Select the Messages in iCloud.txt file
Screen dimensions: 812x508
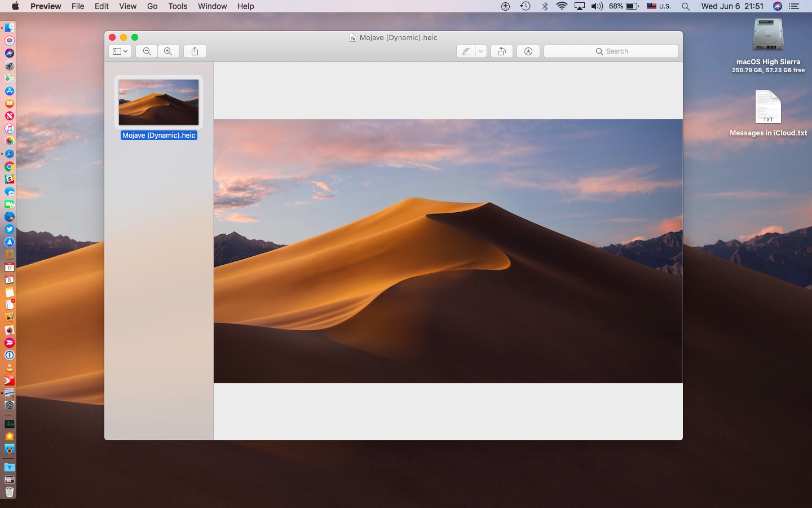pos(768,107)
